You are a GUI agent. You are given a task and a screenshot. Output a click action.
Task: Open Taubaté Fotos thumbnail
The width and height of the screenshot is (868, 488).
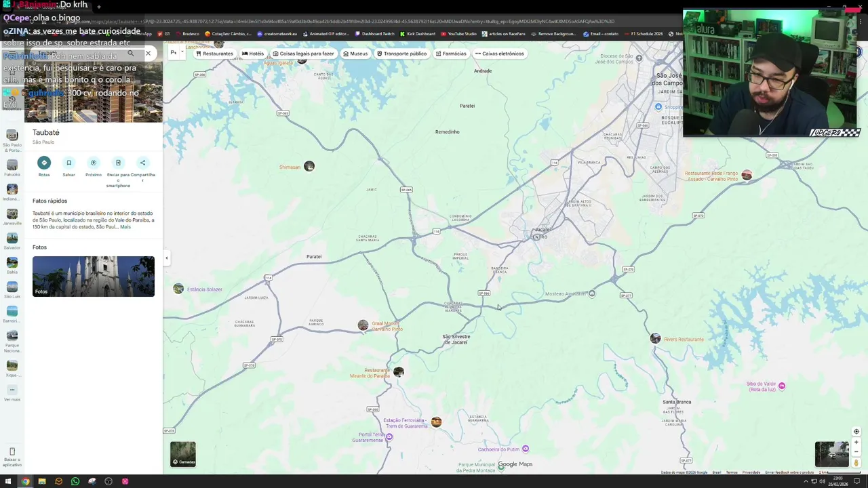pyautogui.click(x=94, y=277)
